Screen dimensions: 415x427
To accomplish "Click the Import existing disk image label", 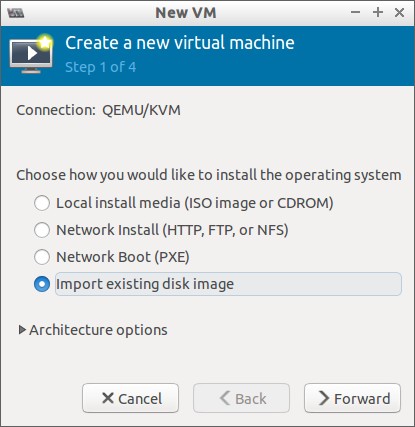I will 145,284.
